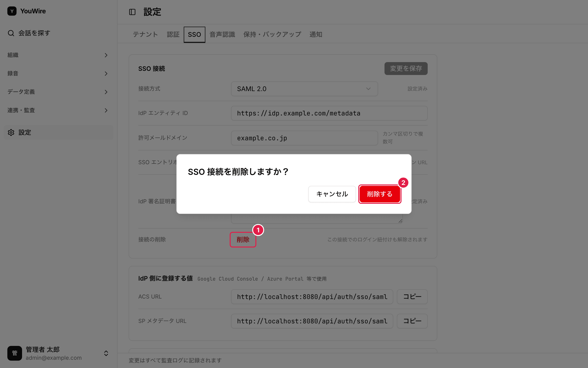Select the SSO tab
Image resolution: width=588 pixels, height=368 pixels.
tap(194, 34)
